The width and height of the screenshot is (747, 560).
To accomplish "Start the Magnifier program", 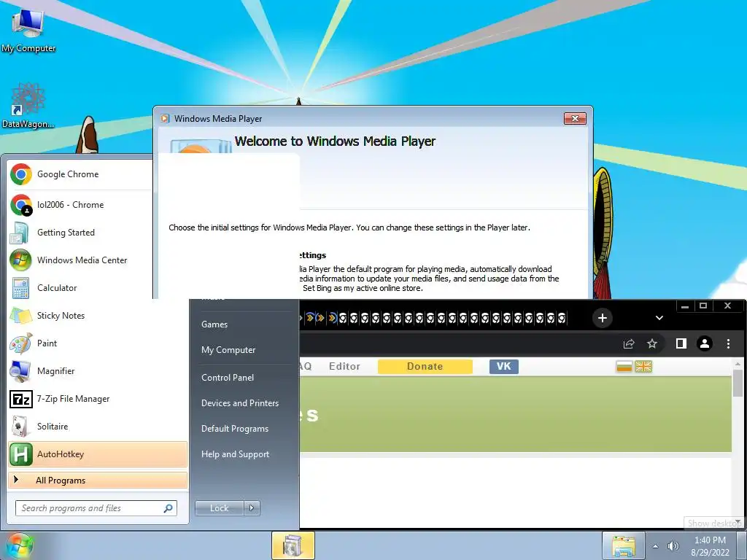I will tap(98, 371).
